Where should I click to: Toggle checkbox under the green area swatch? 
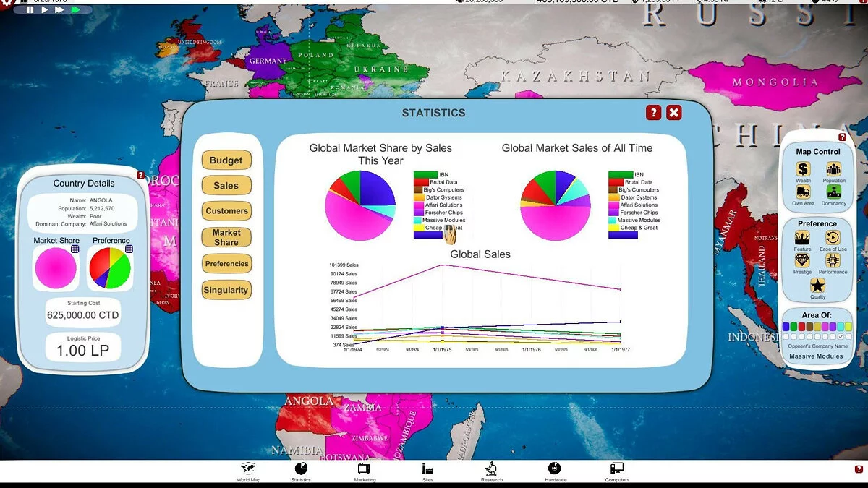[794, 337]
